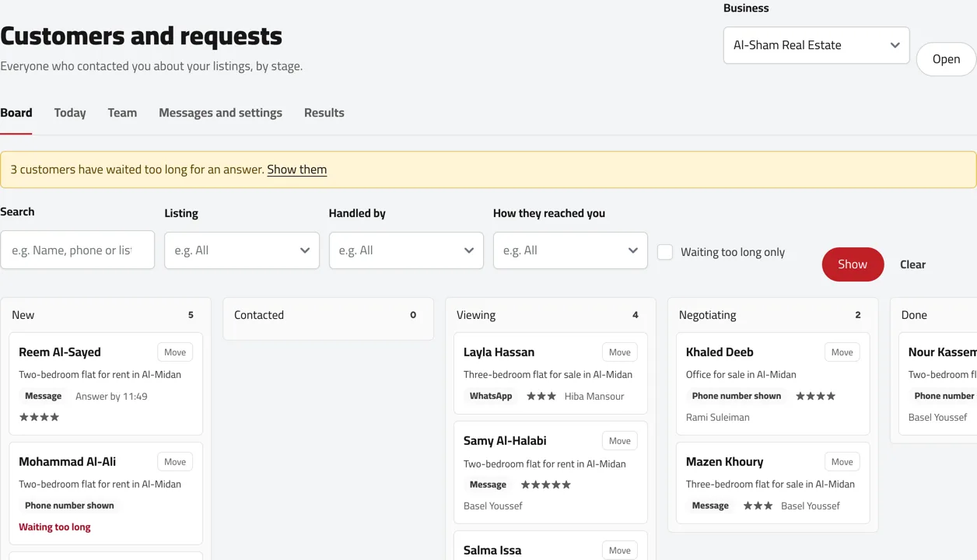The width and height of the screenshot is (977, 560).
Task: Click 'Phone number shown' tag on Khaled Deeb's card
Action: [x=737, y=396]
